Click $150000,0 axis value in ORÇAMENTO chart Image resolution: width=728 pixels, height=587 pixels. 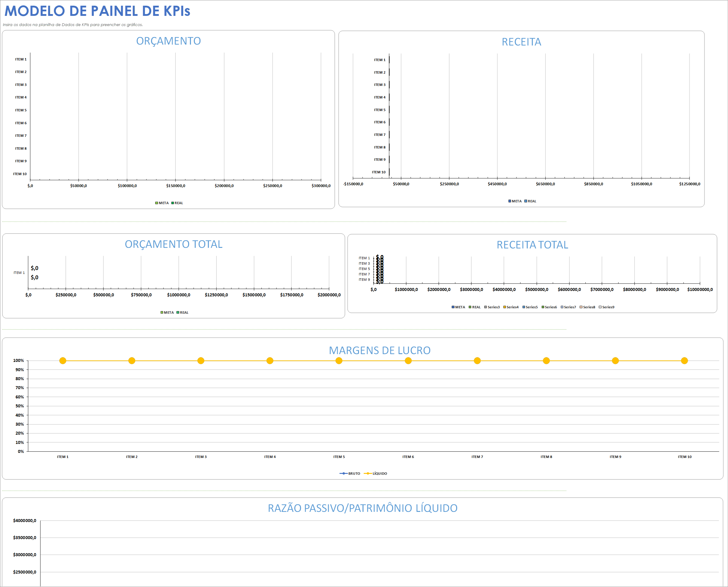tap(175, 186)
